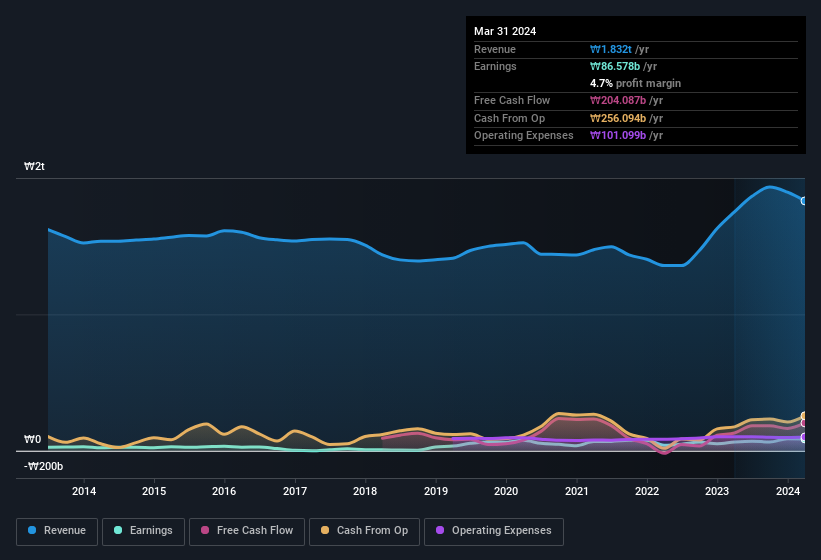Select the Cash From Op endpoint marker
The height and width of the screenshot is (560, 821).
pos(804,416)
